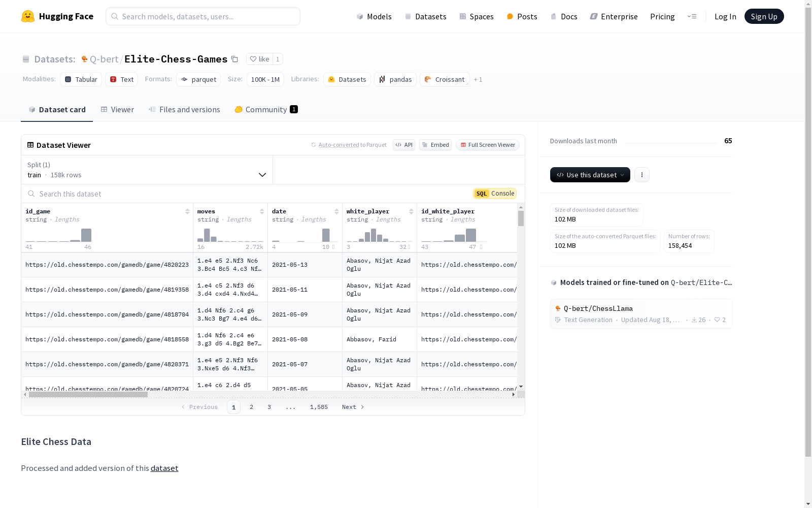Select the Text modality tag
This screenshot has width=812, height=508.
click(122, 79)
